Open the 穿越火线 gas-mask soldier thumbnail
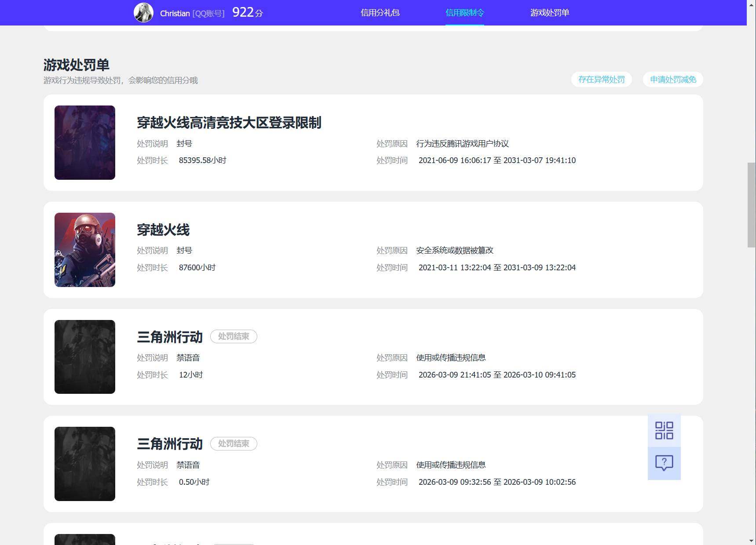 pos(85,250)
